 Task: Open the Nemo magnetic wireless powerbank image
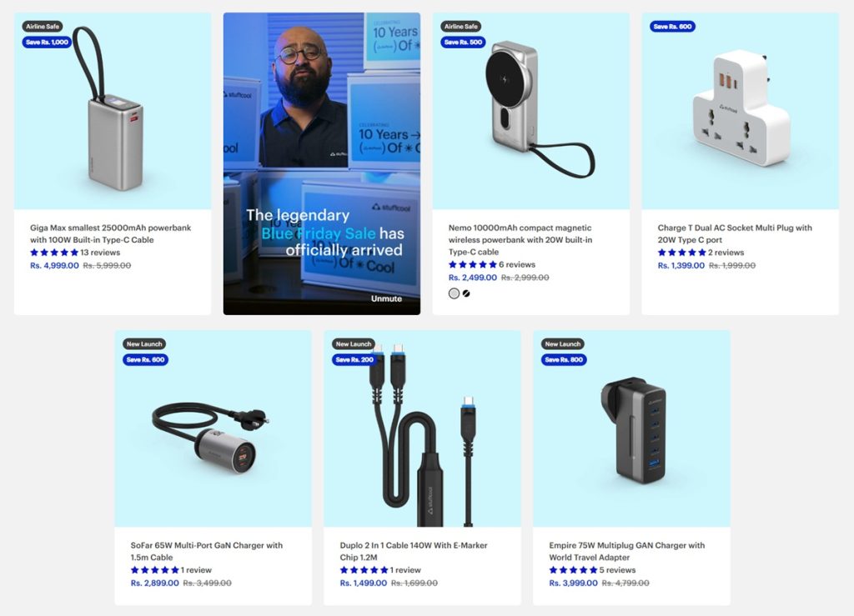pyautogui.click(x=531, y=111)
